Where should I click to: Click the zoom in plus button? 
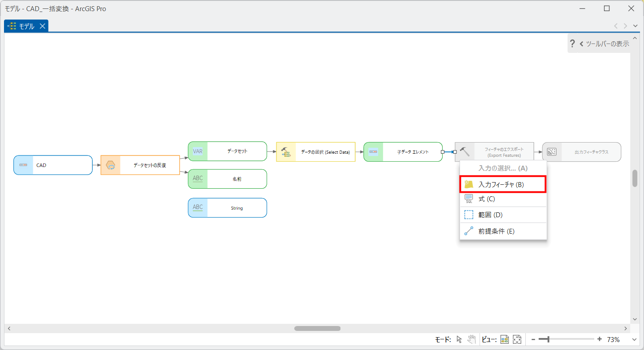(x=600, y=339)
